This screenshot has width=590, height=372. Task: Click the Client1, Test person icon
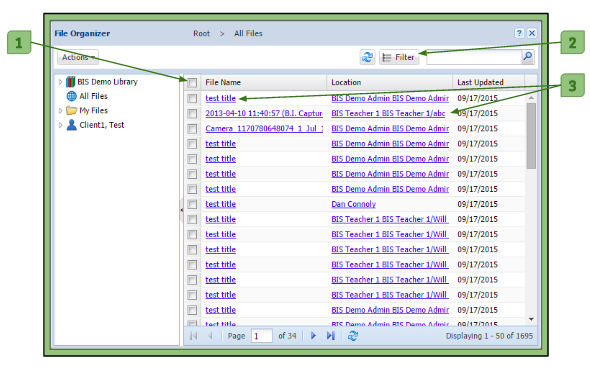click(71, 125)
